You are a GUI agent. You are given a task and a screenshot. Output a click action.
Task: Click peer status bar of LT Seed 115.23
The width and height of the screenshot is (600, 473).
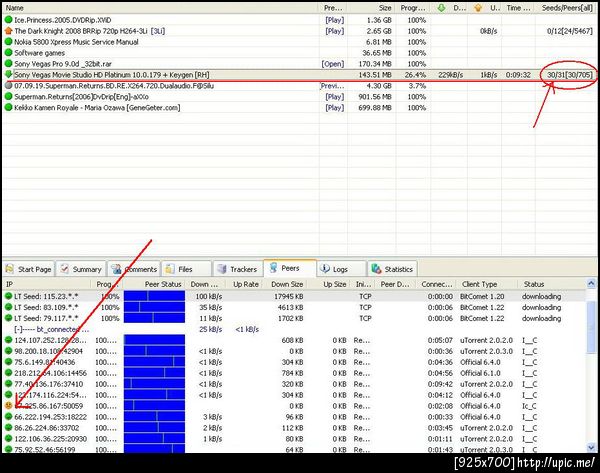(x=154, y=296)
